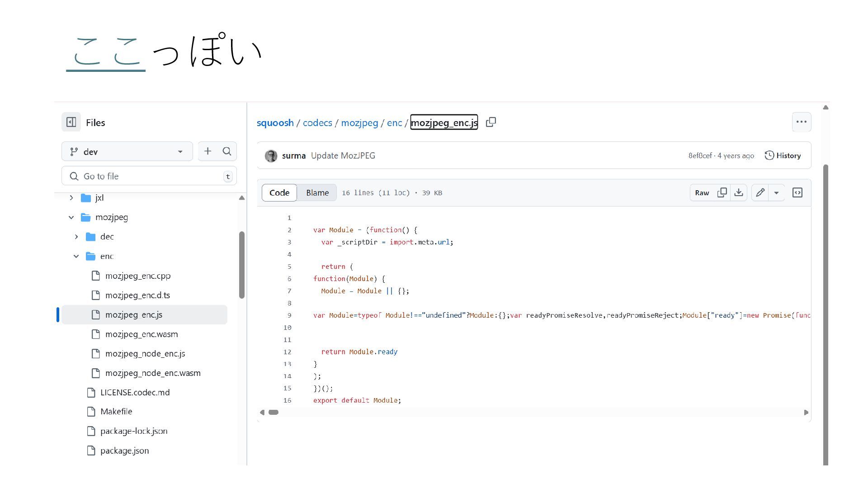Open commit 8ef0cef link
The width and height of the screenshot is (868, 488).
coord(700,155)
